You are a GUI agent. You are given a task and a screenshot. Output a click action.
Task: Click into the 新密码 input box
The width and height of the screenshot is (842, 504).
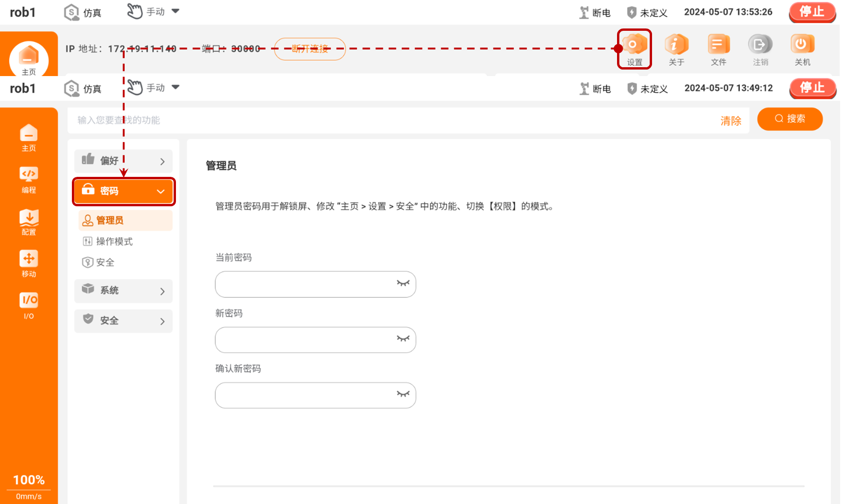click(316, 340)
